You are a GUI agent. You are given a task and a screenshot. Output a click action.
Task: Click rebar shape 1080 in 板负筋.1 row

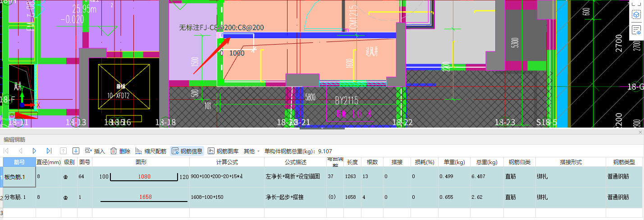[x=144, y=177]
